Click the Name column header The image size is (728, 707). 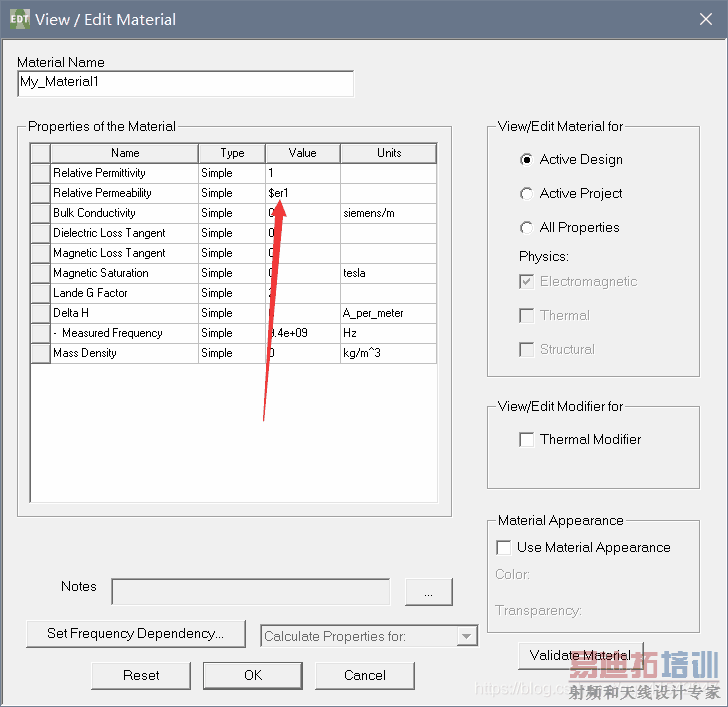125,153
